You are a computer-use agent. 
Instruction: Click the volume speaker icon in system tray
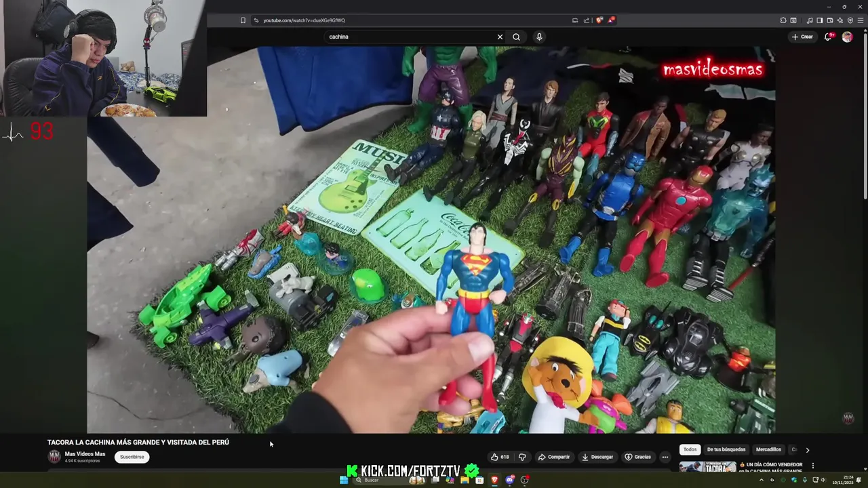[x=823, y=480]
